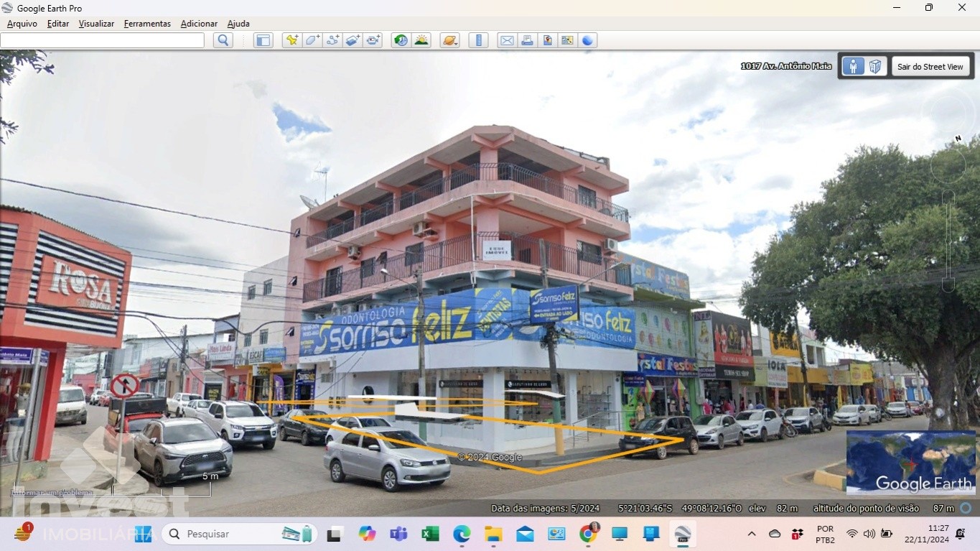
Task: Open the Editar menu
Action: [x=58, y=24]
